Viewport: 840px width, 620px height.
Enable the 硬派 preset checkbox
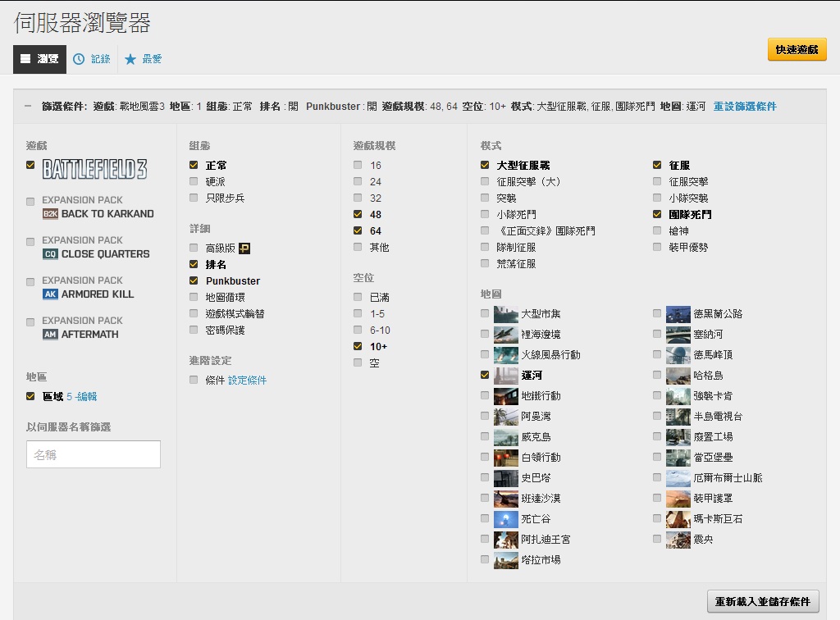194,181
